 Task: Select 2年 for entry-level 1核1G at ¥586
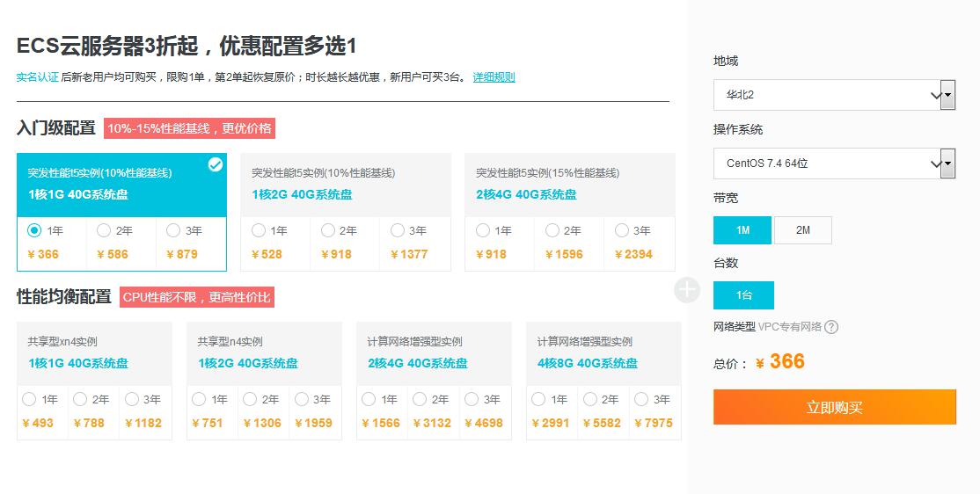coord(104,230)
